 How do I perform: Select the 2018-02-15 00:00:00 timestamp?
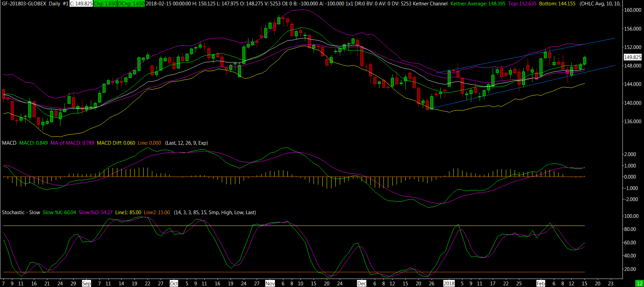click(x=168, y=4)
